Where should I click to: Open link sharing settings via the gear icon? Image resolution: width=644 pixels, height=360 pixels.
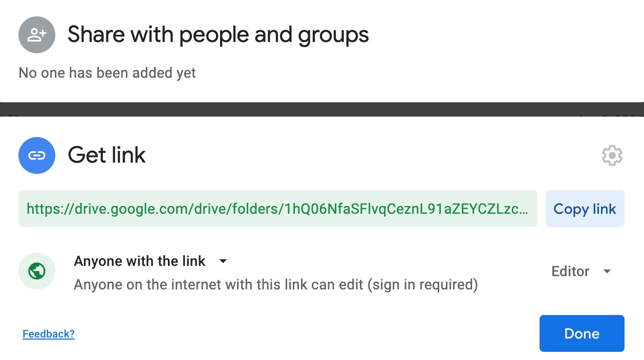[x=612, y=155]
